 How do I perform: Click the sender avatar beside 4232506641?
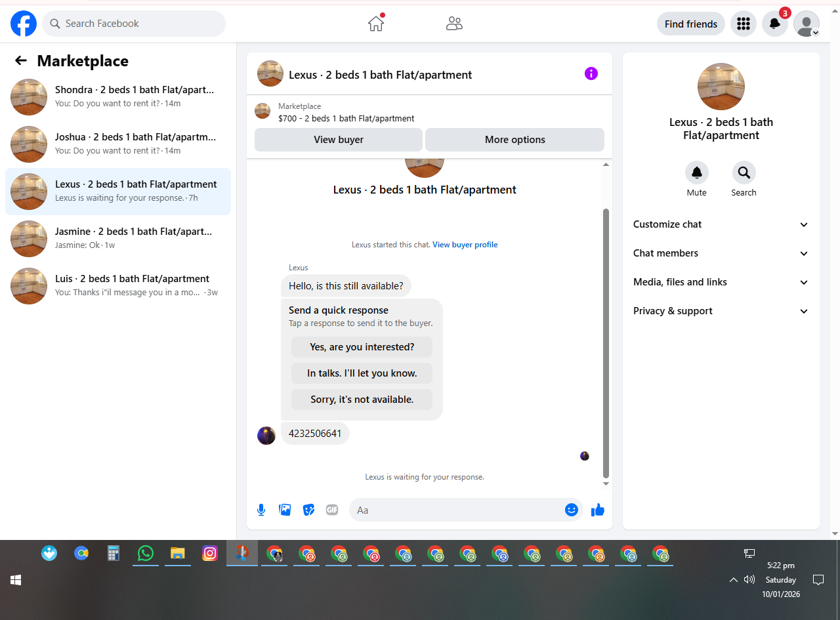coord(266,436)
